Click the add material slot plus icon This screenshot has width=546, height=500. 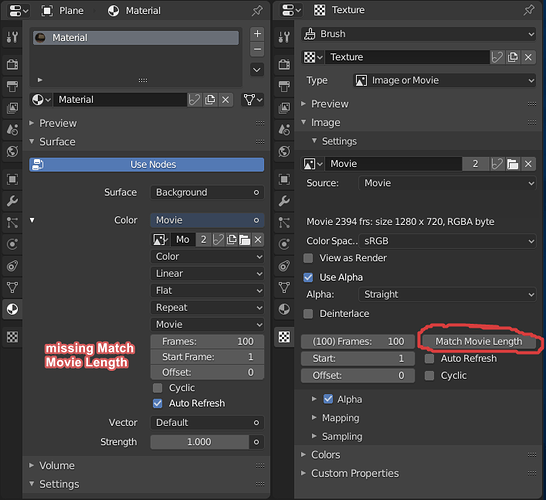(x=257, y=34)
